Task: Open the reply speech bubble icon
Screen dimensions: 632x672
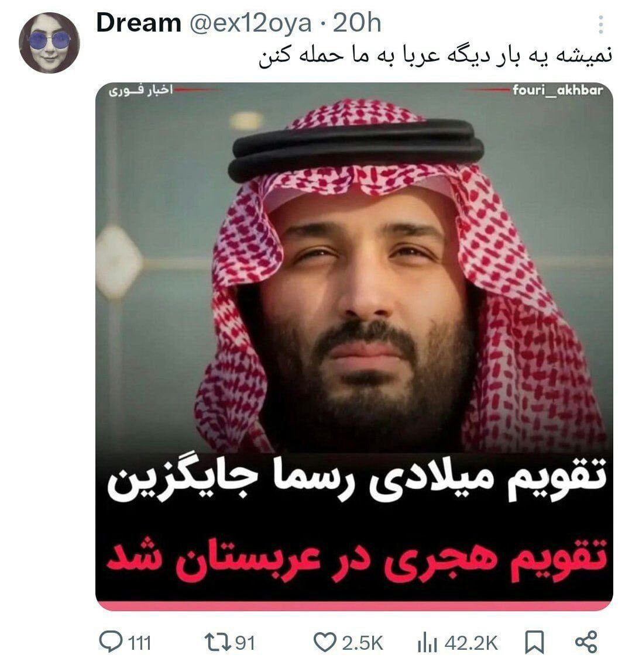Action: pos(111,642)
